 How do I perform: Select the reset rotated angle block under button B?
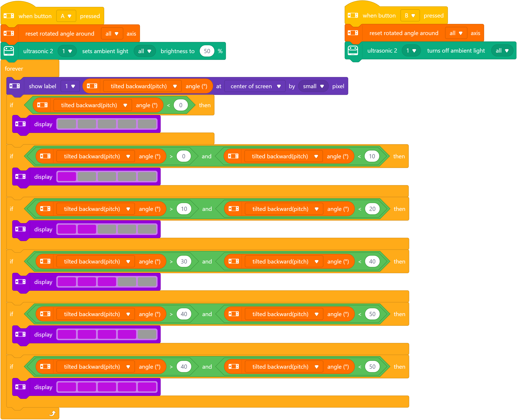click(414, 33)
